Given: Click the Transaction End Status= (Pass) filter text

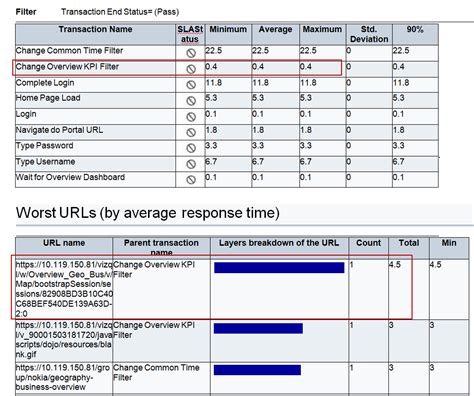Looking at the screenshot, I should tap(120, 12).
